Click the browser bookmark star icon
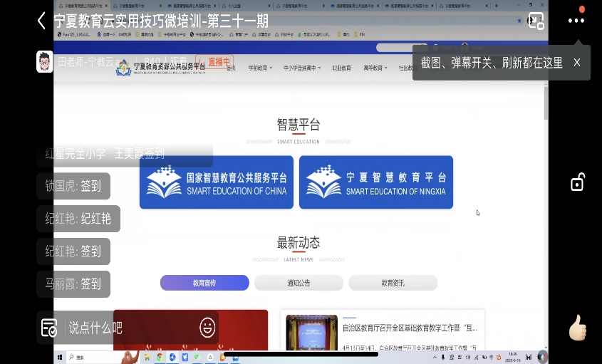Viewport: 602px width, 364px height. tap(519, 21)
